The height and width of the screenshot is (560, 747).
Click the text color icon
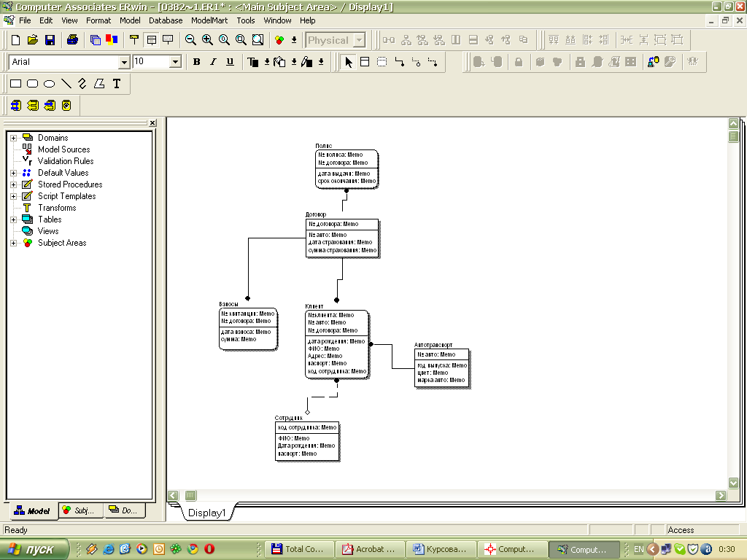pos(253,62)
